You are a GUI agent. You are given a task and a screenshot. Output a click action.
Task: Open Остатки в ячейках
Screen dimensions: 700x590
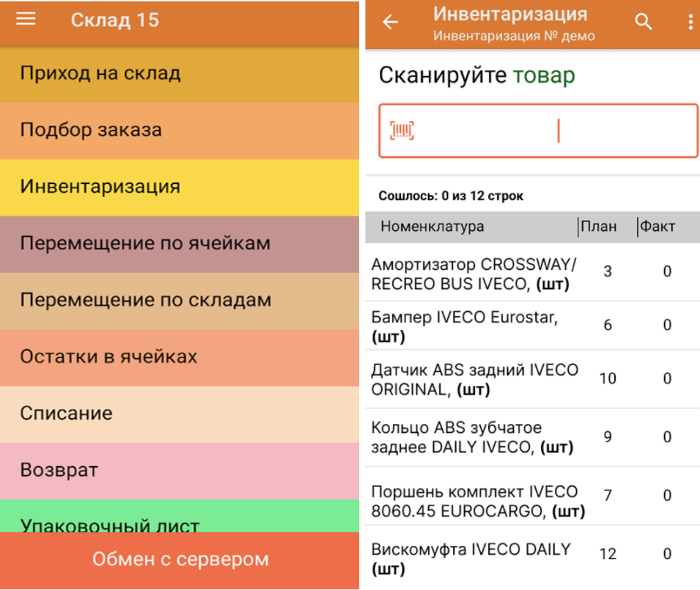[179, 358]
